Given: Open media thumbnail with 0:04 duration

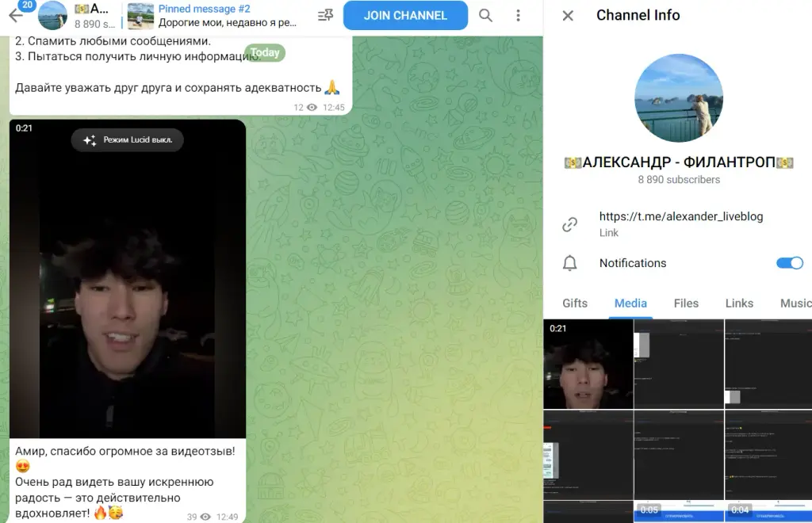Looking at the screenshot, I should pos(768,511).
